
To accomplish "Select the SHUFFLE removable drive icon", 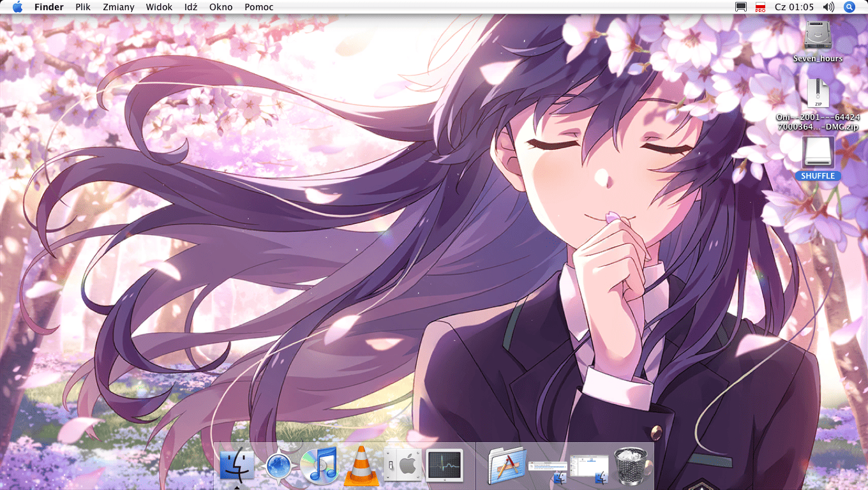I will coord(818,153).
